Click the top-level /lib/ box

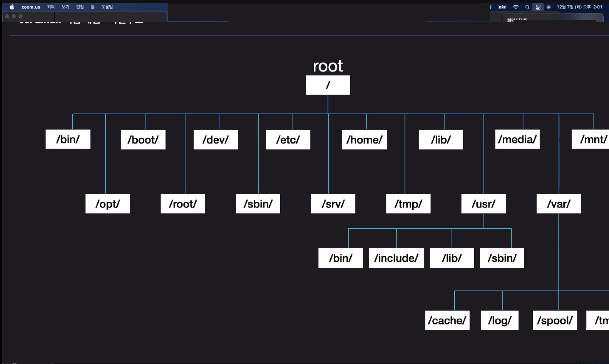(441, 140)
